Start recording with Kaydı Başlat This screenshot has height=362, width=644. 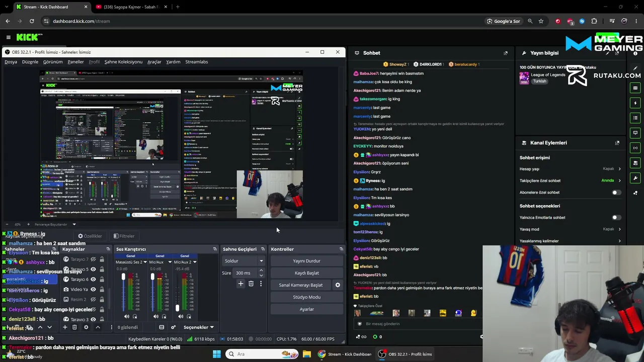(306, 273)
